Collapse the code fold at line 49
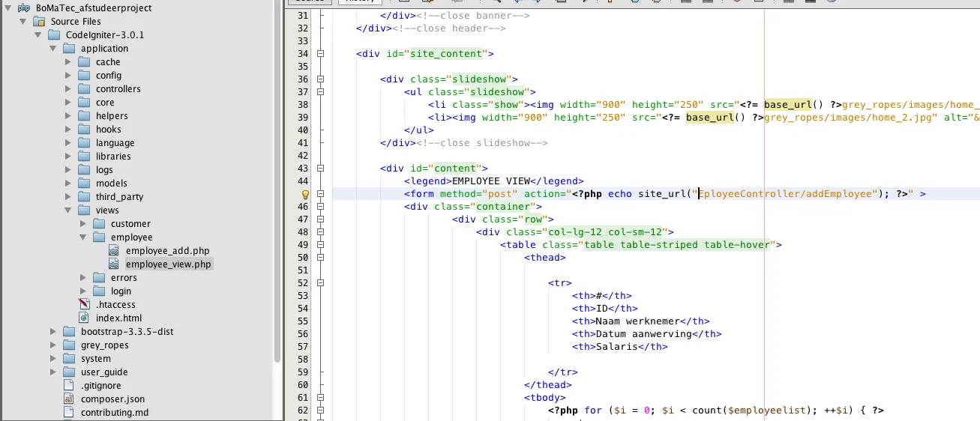Image resolution: width=980 pixels, height=421 pixels. [x=321, y=245]
